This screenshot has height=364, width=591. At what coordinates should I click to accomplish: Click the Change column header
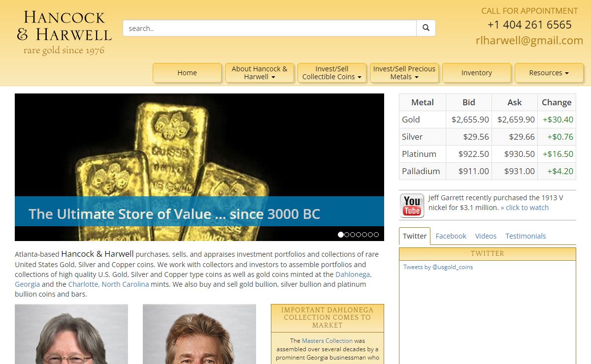(557, 102)
